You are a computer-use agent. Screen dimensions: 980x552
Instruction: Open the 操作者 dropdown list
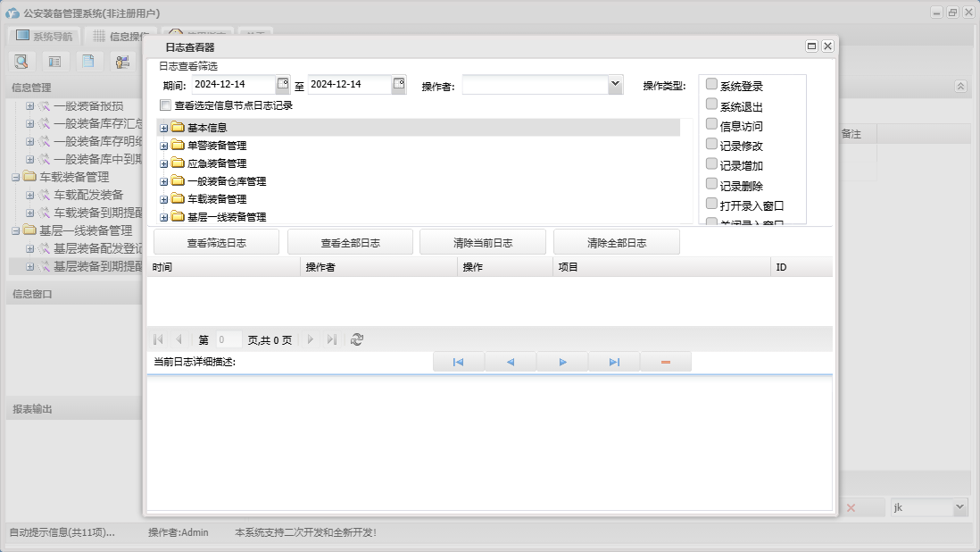click(x=615, y=84)
